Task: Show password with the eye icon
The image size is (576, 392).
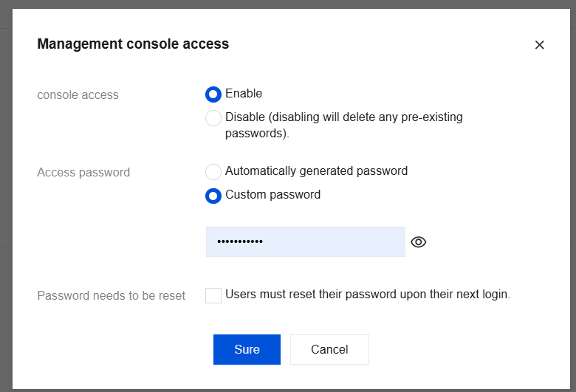Action: (419, 242)
